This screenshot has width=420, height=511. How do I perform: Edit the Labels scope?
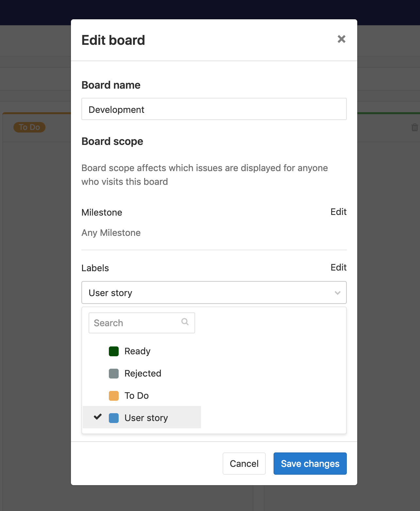pos(338,268)
